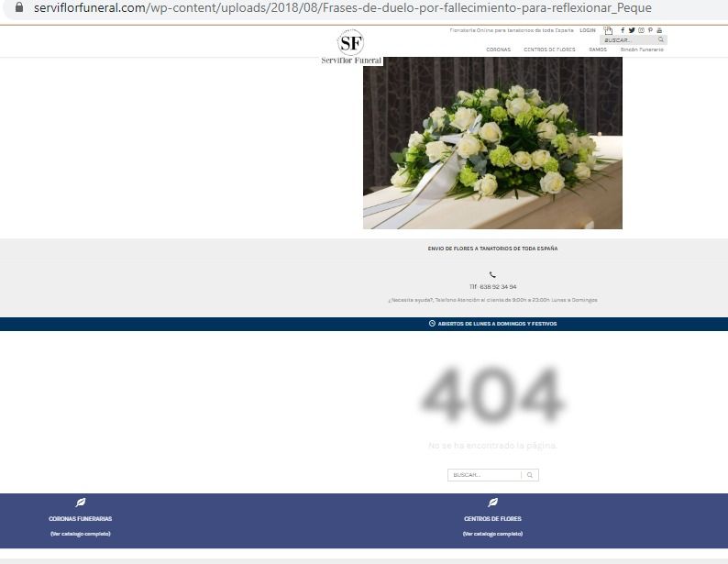Open the Rincón Funerario menu item

pyautogui.click(x=642, y=50)
